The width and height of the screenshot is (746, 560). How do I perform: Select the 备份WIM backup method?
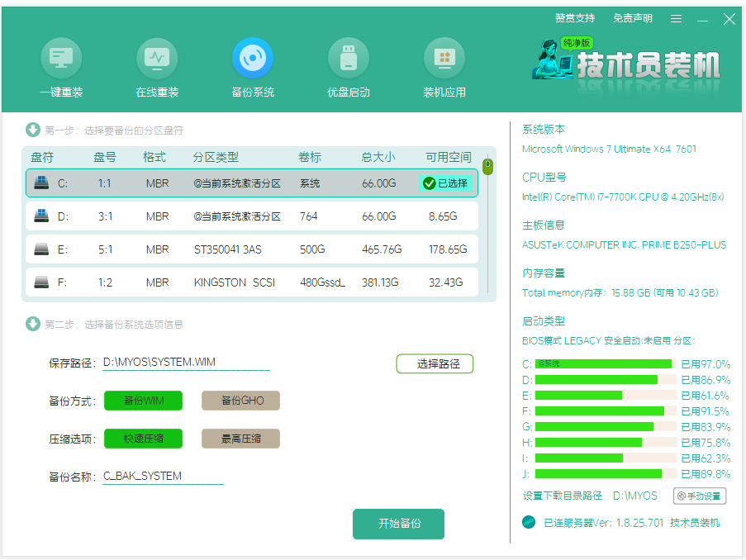coord(143,401)
